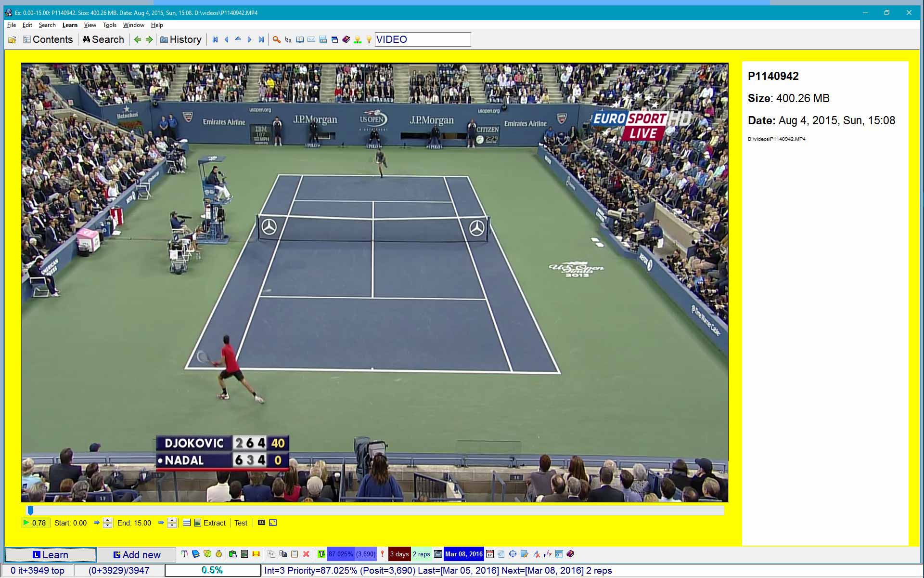Click the VIDEO title input field
The image size is (924, 578).
pos(422,39)
